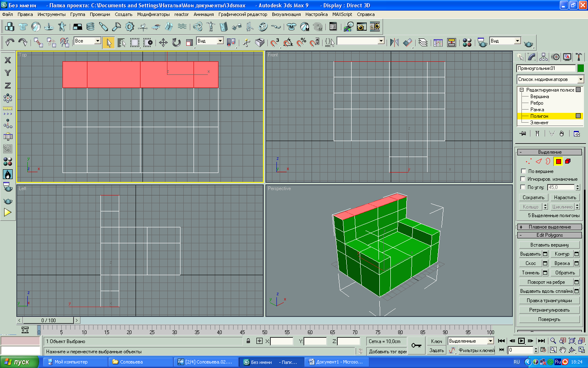Click the Configure Modifier Sets icon
The image size is (588, 368).
(x=577, y=134)
